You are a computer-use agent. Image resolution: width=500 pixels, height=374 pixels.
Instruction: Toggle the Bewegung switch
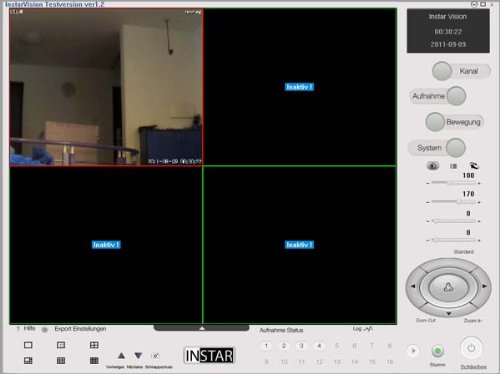tap(435, 122)
